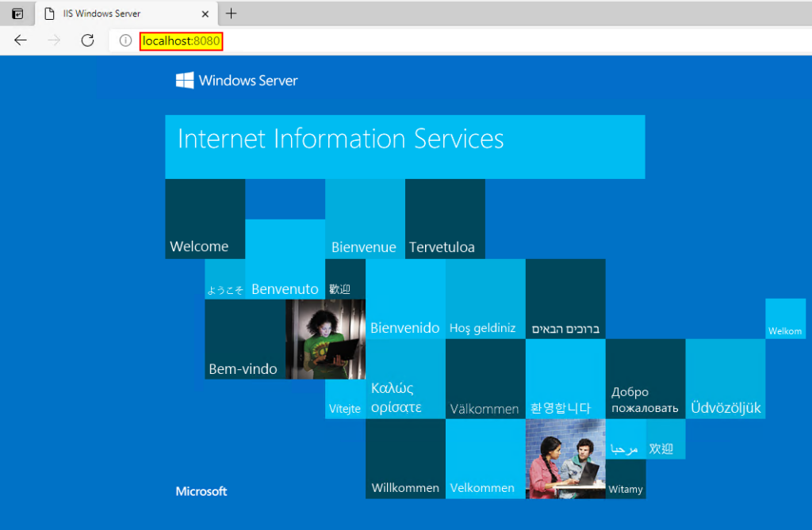
Task: Click the Καλώς ορίσατε tile
Action: (x=405, y=379)
